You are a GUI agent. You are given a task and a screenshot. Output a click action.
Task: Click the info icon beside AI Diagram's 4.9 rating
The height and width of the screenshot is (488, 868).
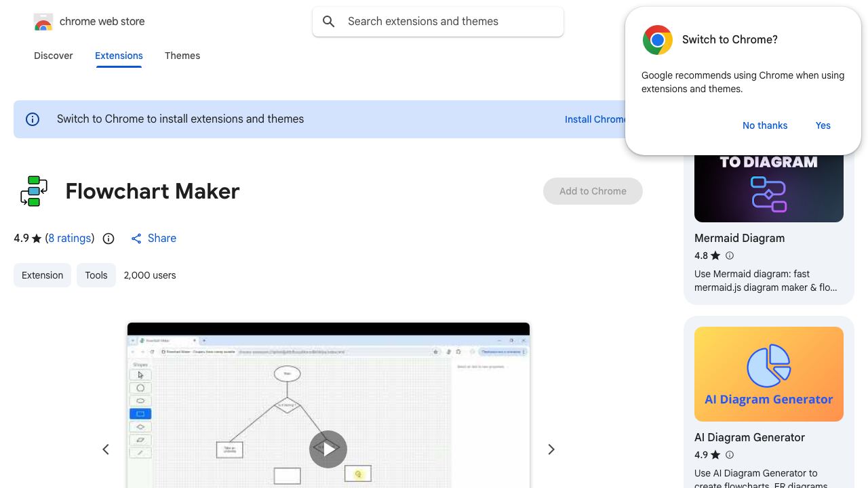coord(730,455)
